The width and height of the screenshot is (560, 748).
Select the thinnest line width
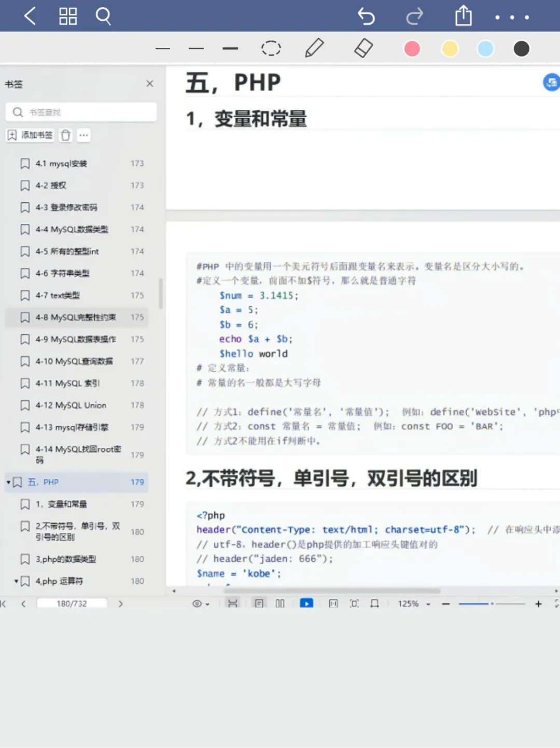163,49
